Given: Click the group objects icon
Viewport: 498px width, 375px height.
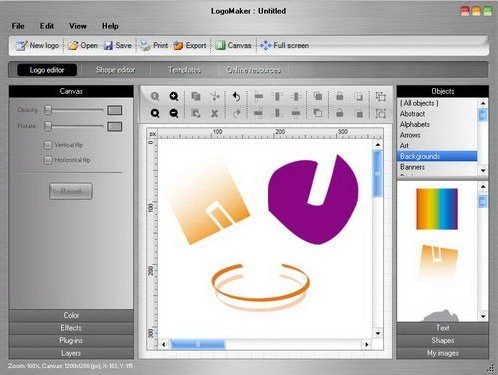Looking at the screenshot, I should (x=380, y=96).
